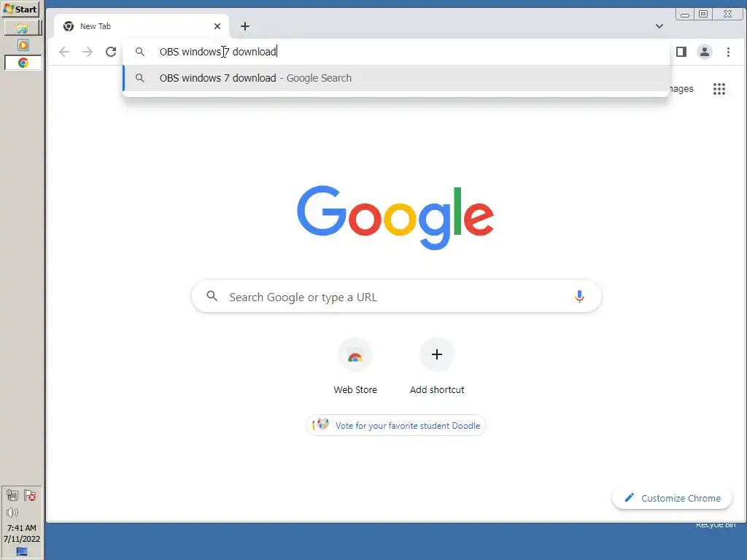Open the Action Center flag icon
Image resolution: width=747 pixels, height=560 pixels.
[x=30, y=496]
